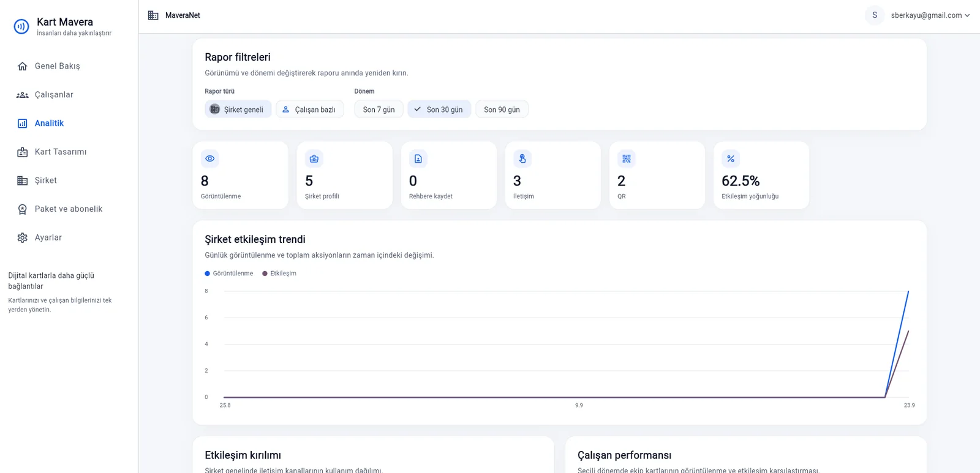Click the MaveraNet company name
The width and height of the screenshot is (980, 473).
click(183, 15)
